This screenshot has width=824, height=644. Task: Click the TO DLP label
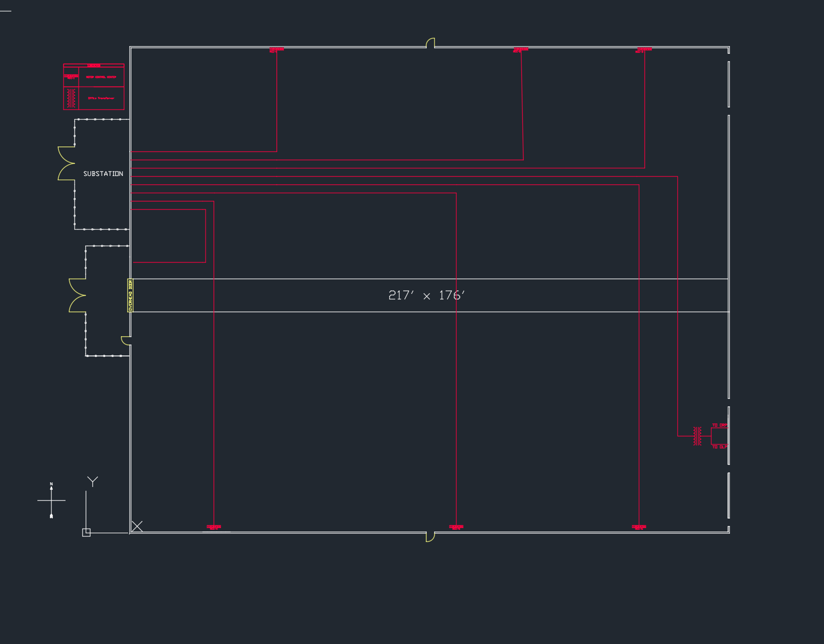(x=719, y=447)
